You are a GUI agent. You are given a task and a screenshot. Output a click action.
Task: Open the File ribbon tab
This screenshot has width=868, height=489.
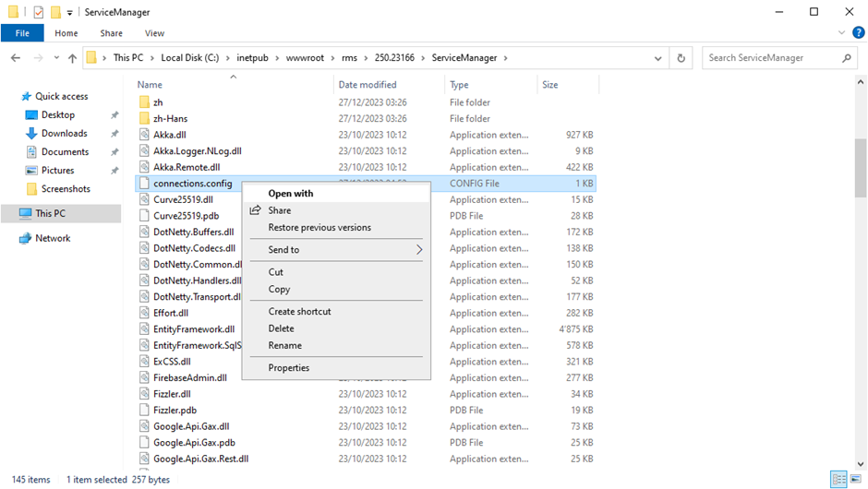click(22, 33)
